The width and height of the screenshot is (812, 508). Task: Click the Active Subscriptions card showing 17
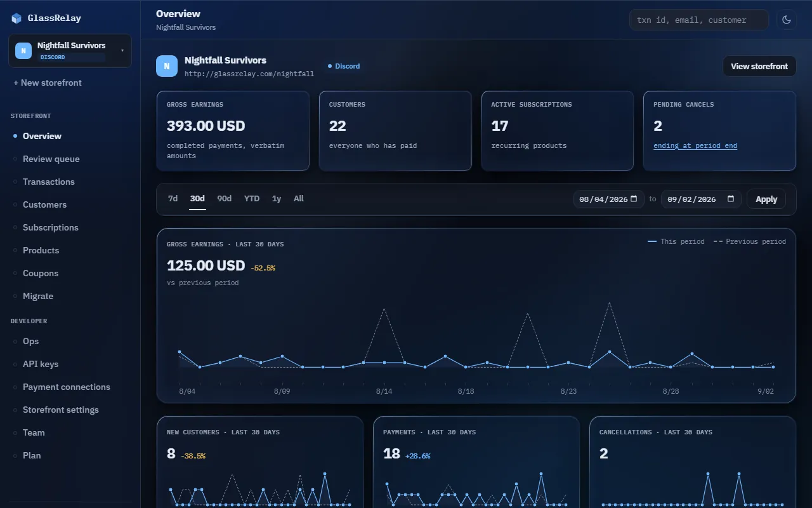[x=558, y=131]
